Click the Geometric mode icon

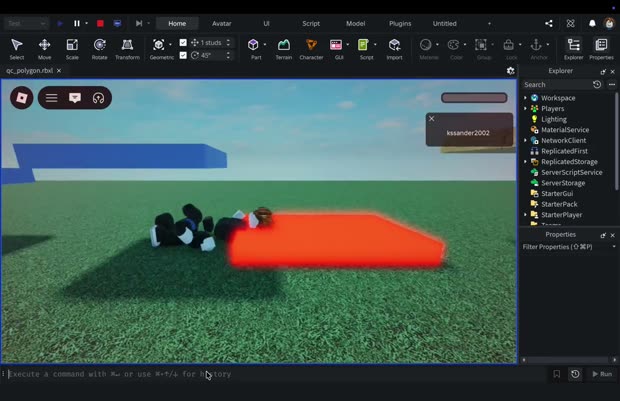pyautogui.click(x=159, y=45)
